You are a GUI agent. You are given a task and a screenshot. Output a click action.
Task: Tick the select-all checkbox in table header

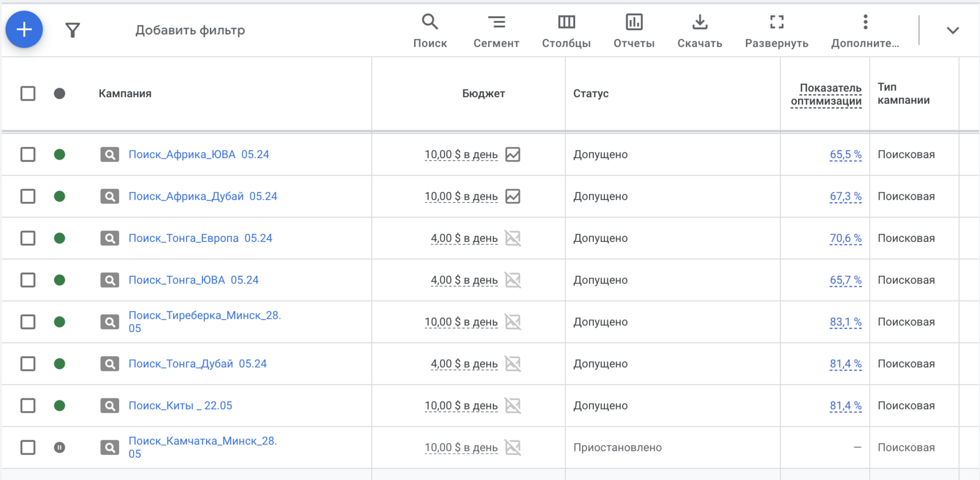(x=28, y=93)
